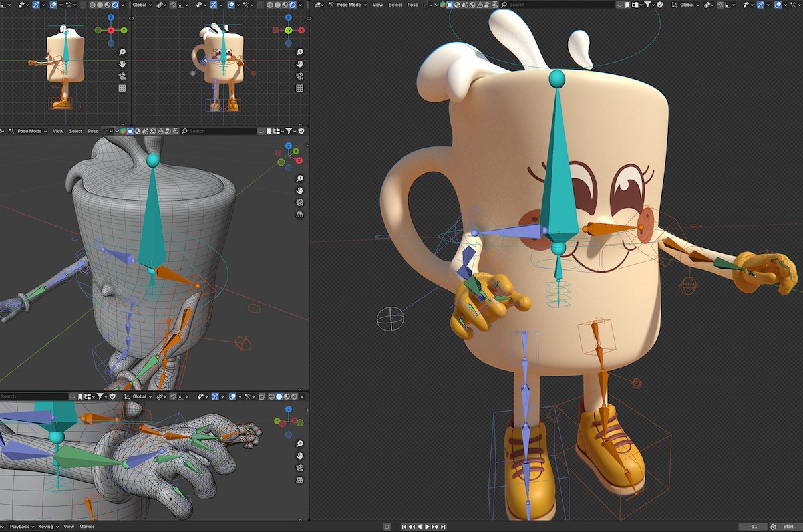Open Global orientation dropdown in main viewport header
This screenshot has width=803, height=532.
point(688,5)
